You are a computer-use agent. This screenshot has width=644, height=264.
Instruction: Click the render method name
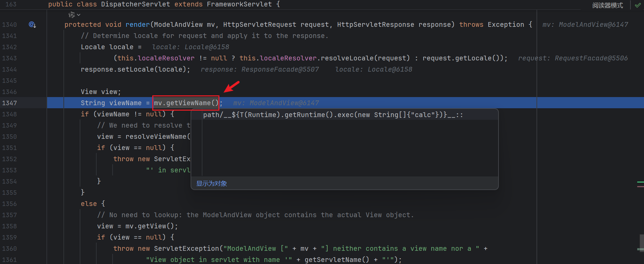pos(137,24)
